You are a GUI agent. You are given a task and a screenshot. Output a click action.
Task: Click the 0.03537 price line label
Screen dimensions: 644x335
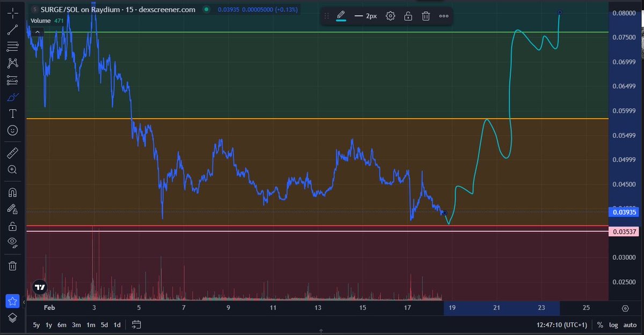coord(625,232)
